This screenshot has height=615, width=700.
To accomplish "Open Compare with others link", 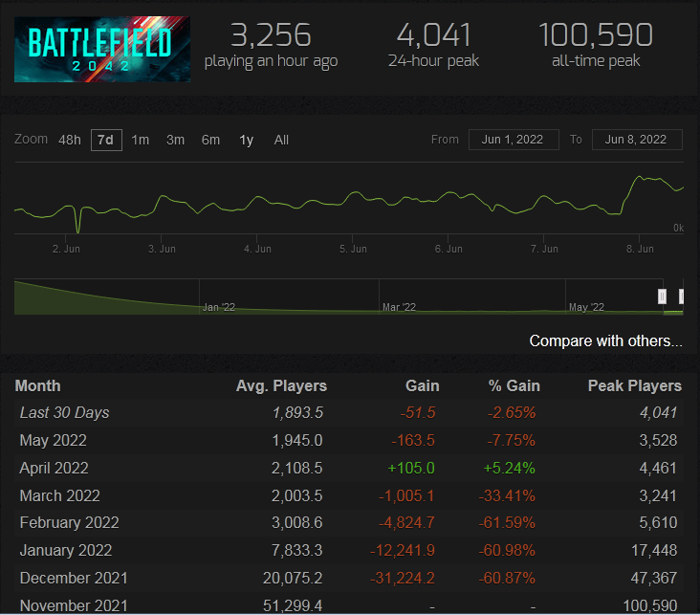I will [x=605, y=341].
